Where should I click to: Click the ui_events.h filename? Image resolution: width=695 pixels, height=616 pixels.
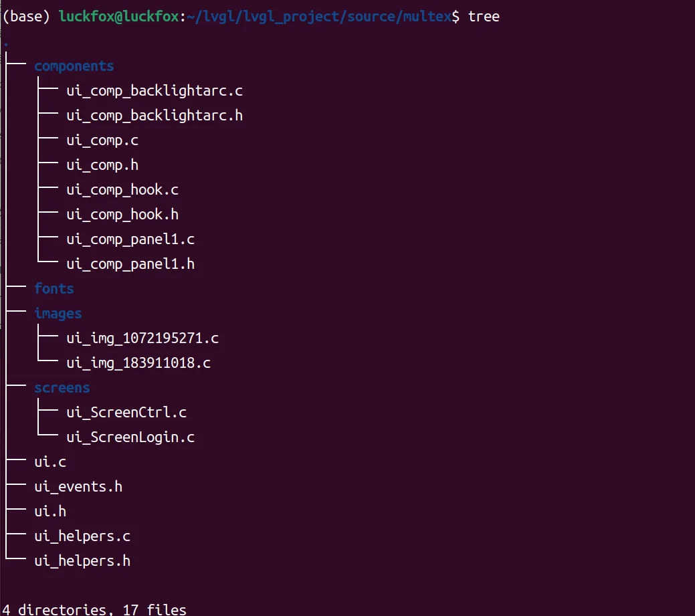(78, 487)
